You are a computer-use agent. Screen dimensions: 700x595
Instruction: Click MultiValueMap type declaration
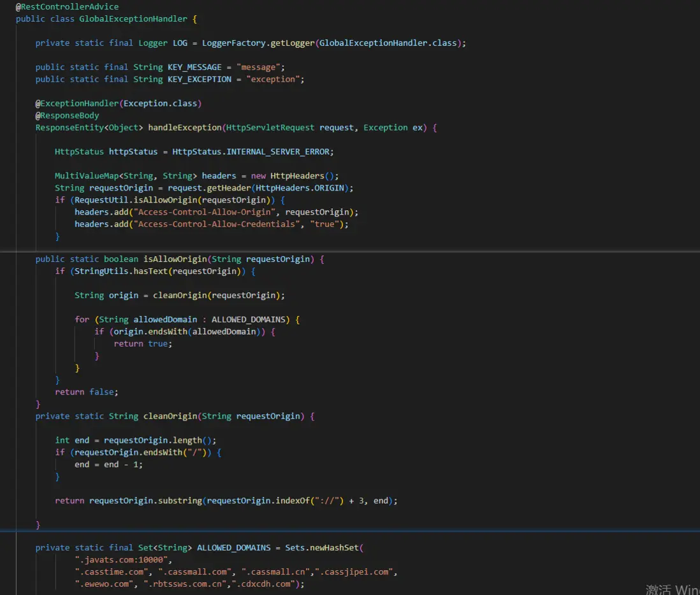[126, 175]
